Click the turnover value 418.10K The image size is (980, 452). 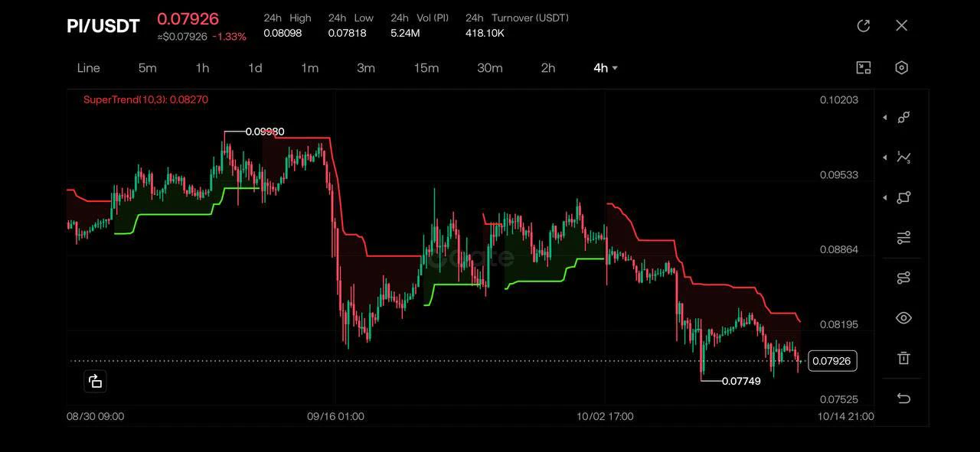click(x=485, y=33)
